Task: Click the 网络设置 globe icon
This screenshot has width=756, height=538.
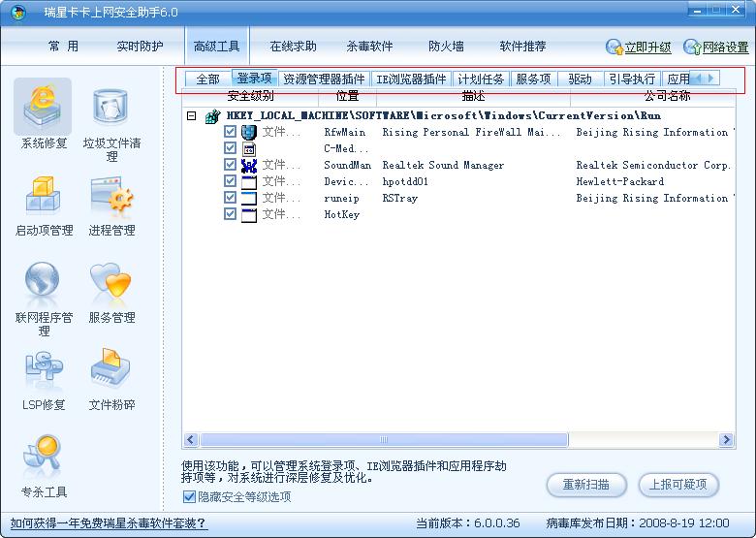Action: (692, 47)
